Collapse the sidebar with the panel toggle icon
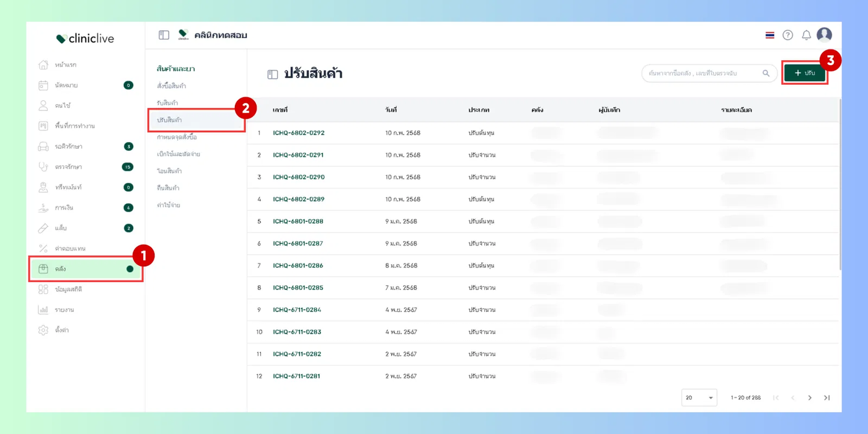The width and height of the screenshot is (868, 434). pos(164,35)
